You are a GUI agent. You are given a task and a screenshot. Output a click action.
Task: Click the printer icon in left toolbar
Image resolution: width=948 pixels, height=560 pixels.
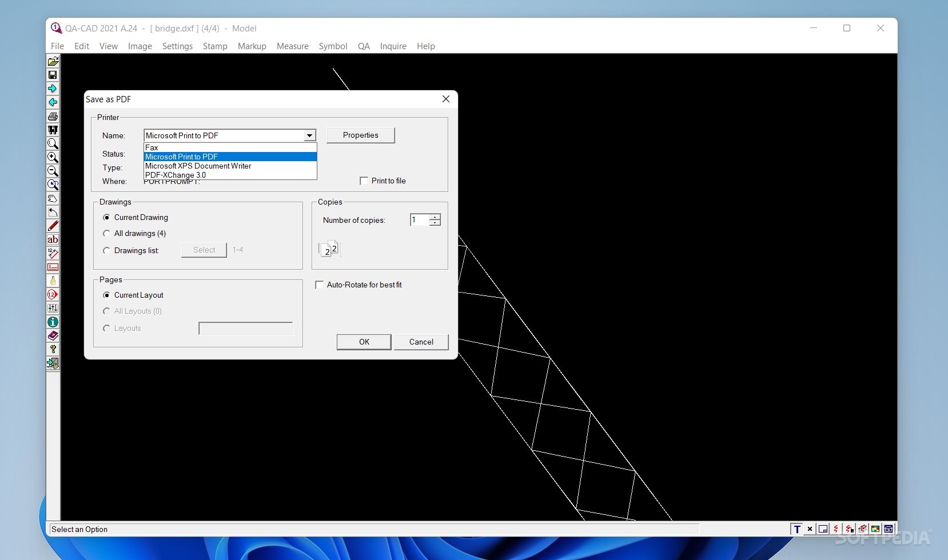click(53, 116)
